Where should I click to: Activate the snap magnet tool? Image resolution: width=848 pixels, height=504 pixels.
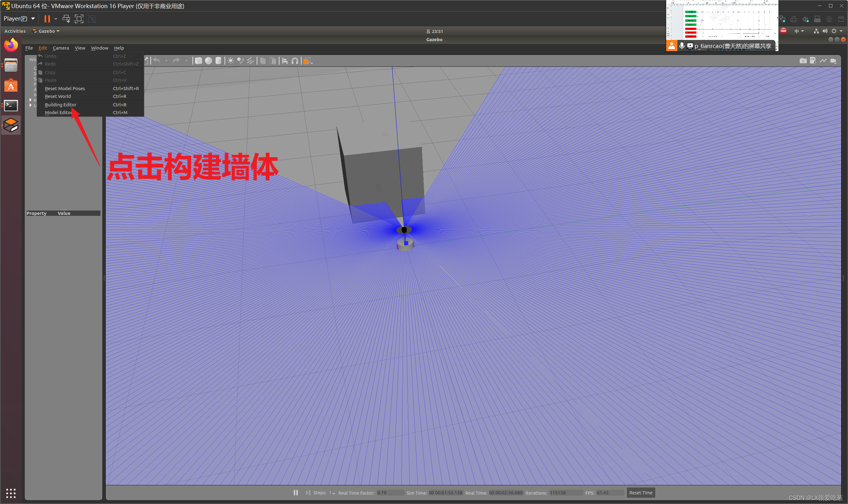tap(295, 61)
